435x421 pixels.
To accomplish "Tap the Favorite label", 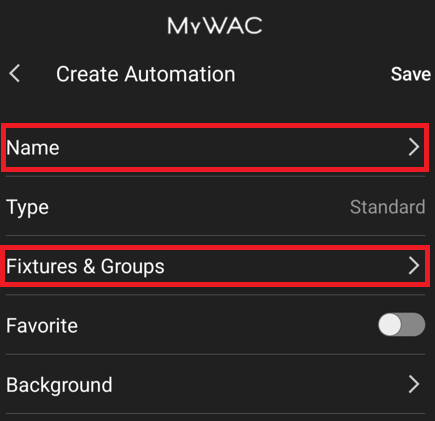I will coord(42,326).
